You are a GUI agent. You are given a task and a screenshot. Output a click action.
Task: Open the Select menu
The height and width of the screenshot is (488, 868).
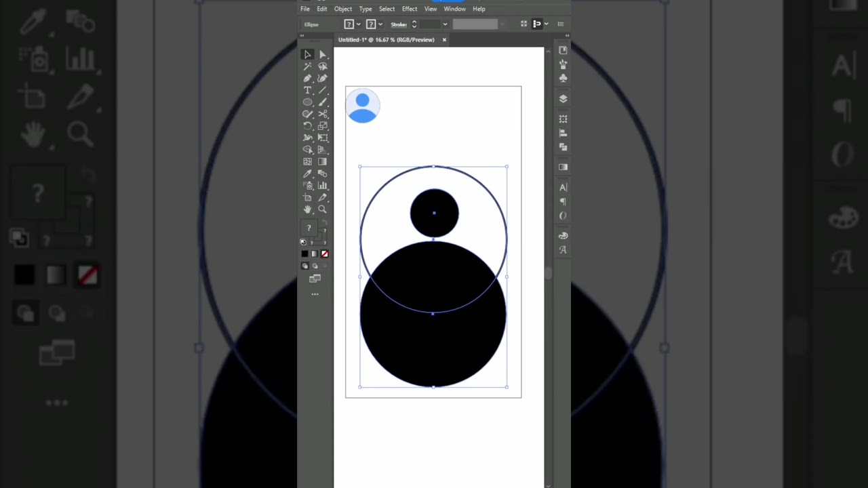coord(387,9)
